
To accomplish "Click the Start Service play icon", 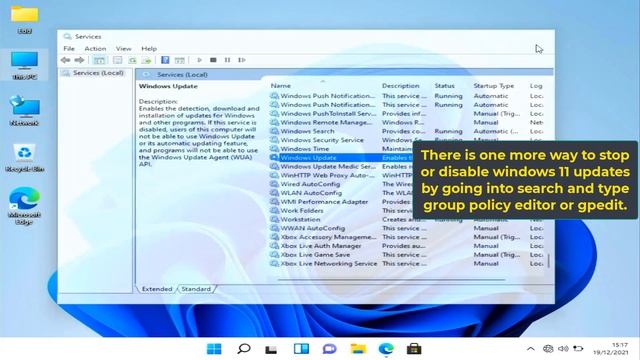I will (199, 60).
